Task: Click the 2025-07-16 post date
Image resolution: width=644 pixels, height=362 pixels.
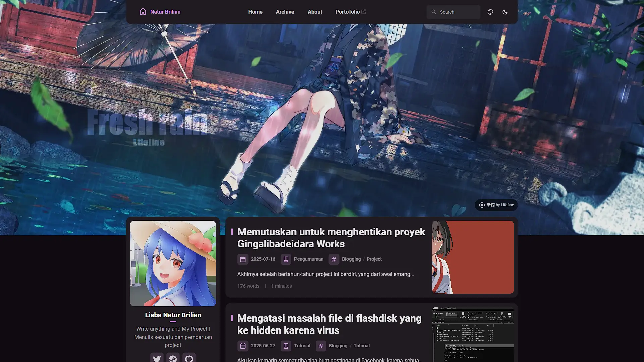Action: (x=263, y=259)
